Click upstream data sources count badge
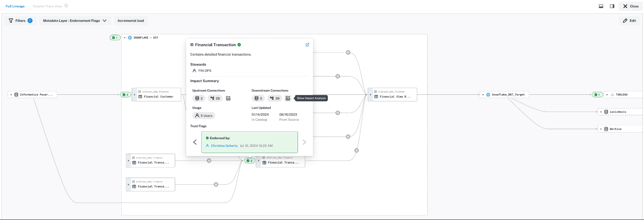 tap(199, 98)
